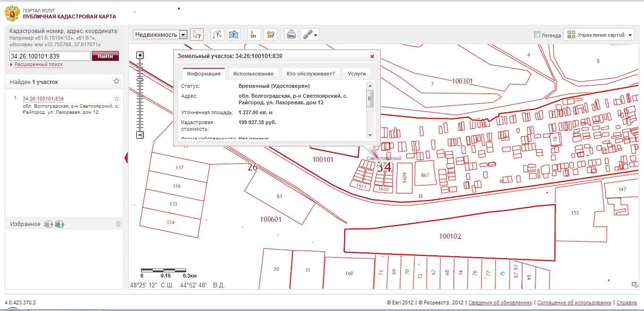Switch to the Использование tab
The image size is (644, 311).
click(x=253, y=74)
